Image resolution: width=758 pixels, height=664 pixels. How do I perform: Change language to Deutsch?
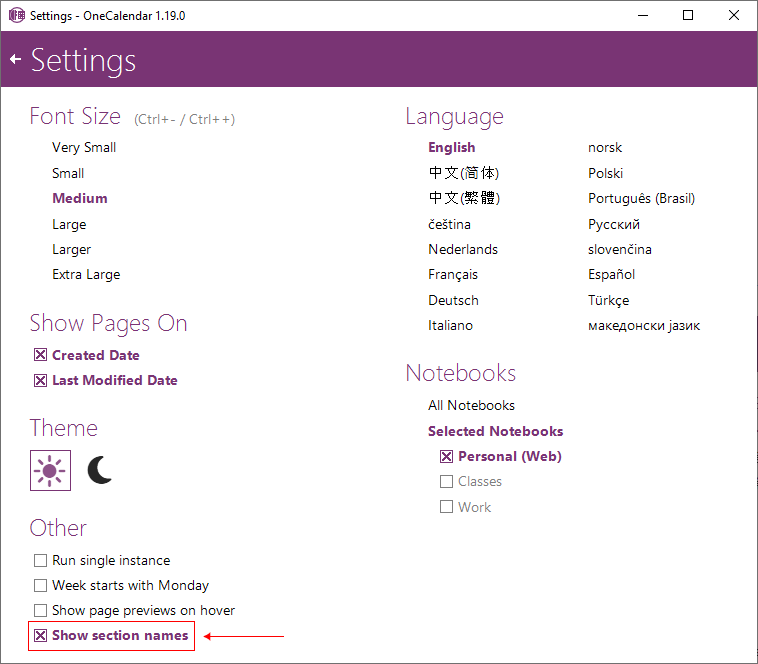[453, 300]
